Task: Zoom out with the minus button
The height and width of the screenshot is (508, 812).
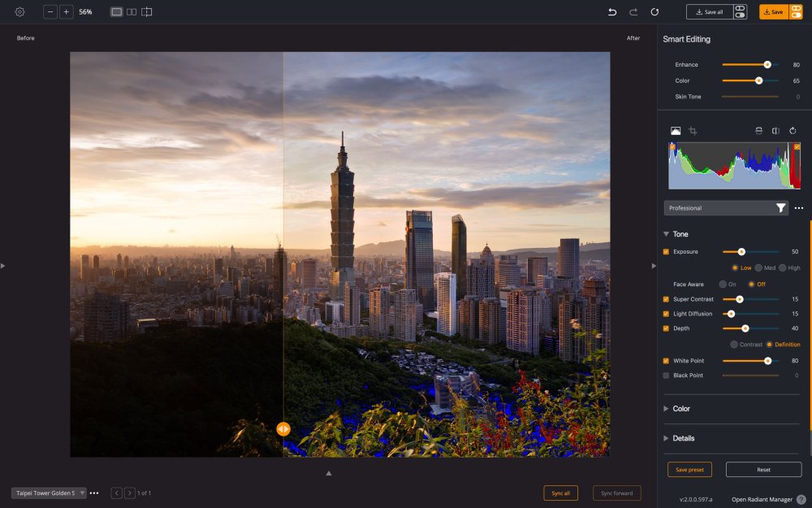Action: [x=50, y=12]
